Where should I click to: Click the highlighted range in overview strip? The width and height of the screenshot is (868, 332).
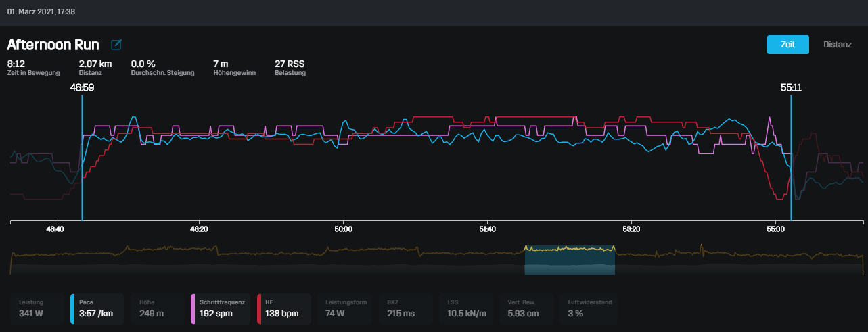[570, 260]
